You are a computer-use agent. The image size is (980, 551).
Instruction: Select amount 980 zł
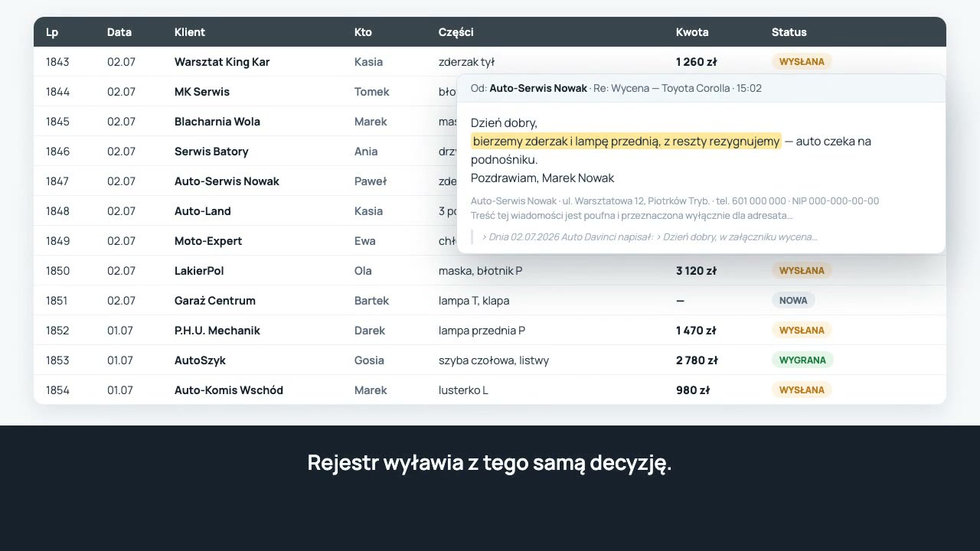tap(693, 390)
